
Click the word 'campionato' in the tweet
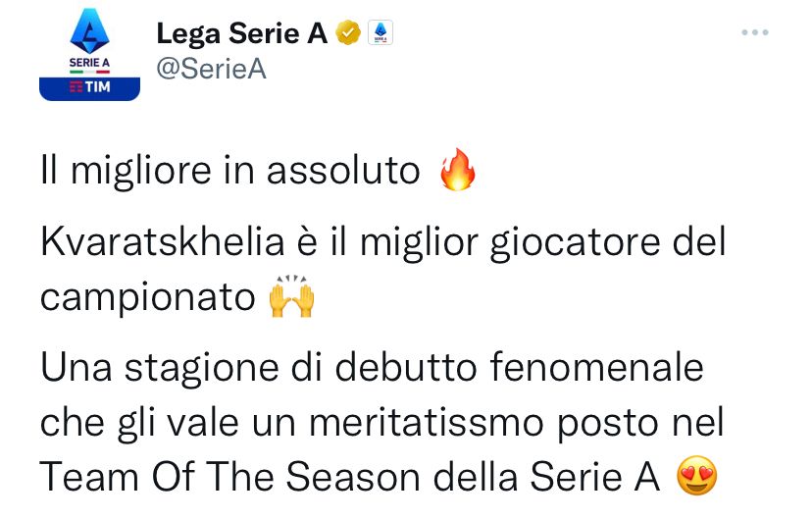click(x=147, y=297)
